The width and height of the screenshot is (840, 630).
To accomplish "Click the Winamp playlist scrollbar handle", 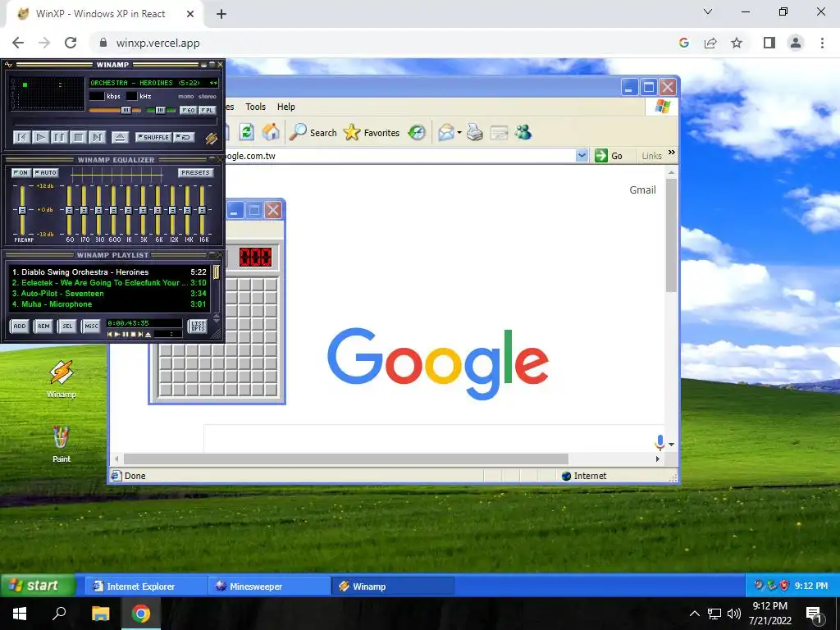I will (217, 272).
